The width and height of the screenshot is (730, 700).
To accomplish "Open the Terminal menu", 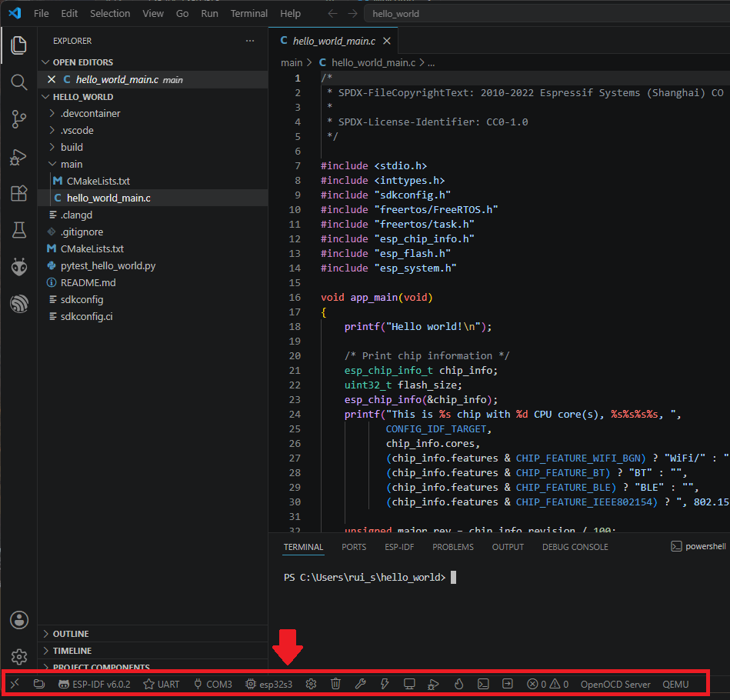I will coord(249,14).
